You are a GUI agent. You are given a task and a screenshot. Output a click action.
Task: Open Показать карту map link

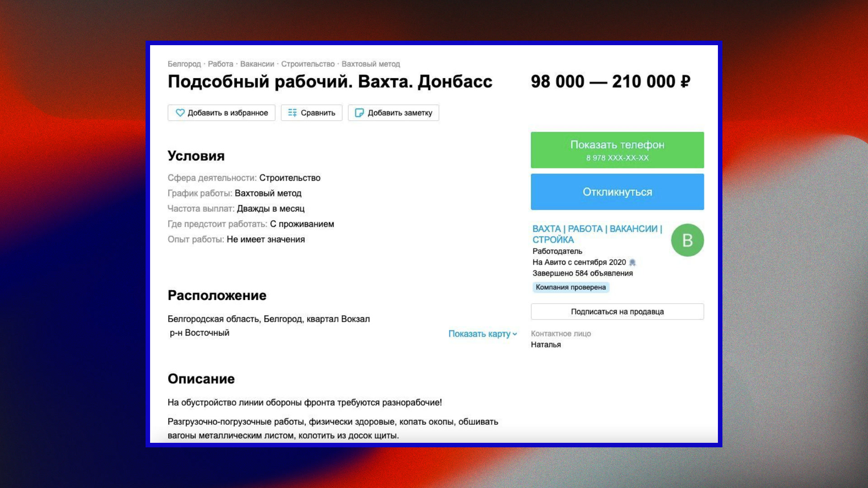click(x=479, y=334)
